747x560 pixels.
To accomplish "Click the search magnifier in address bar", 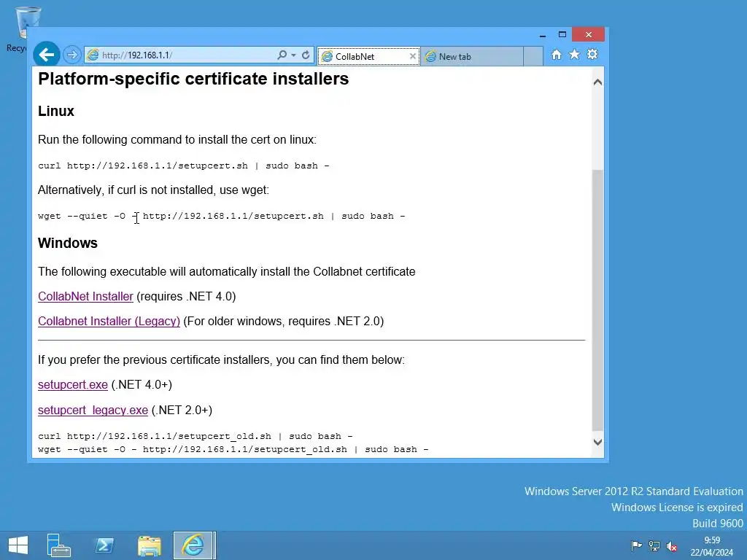I will click(282, 55).
